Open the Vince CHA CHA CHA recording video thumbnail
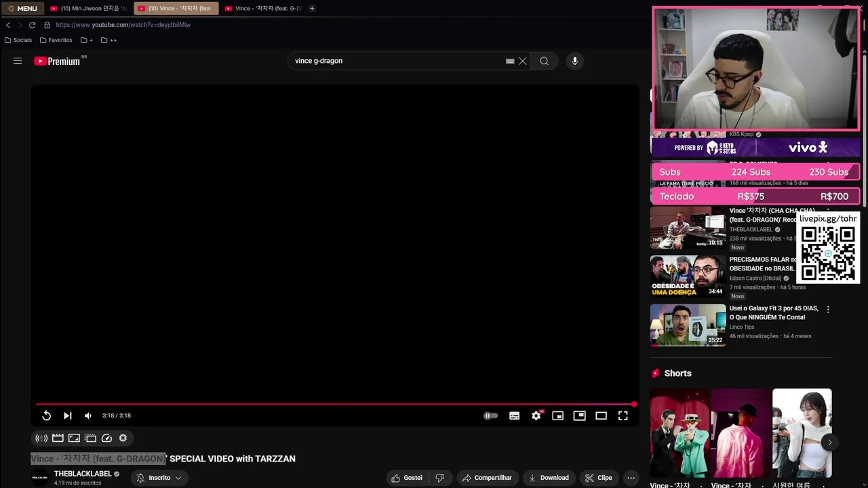The image size is (868, 488). [x=688, y=228]
